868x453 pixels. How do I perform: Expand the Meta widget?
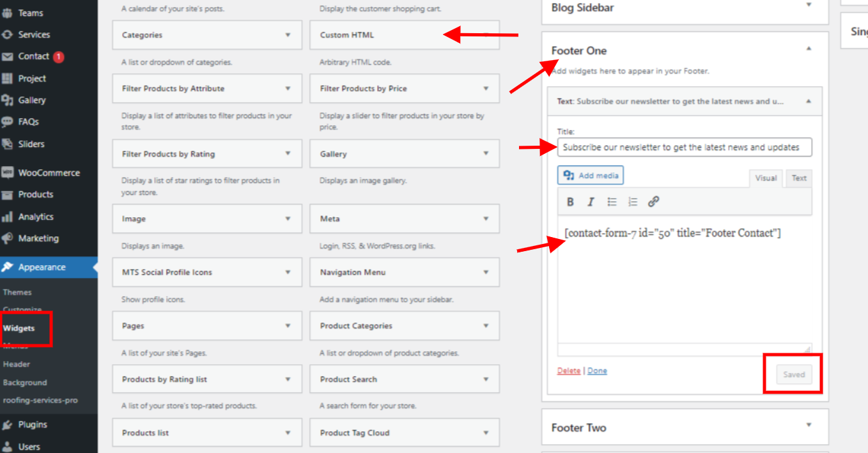pos(486,219)
